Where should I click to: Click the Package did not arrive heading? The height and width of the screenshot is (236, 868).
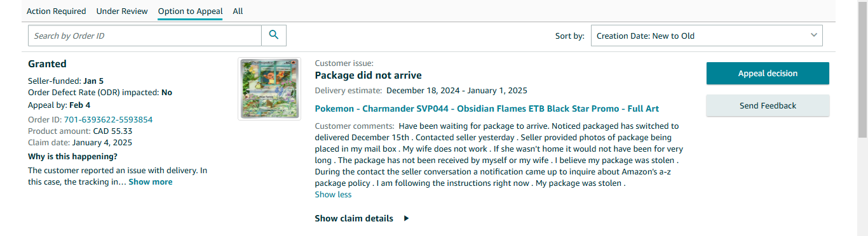[369, 75]
